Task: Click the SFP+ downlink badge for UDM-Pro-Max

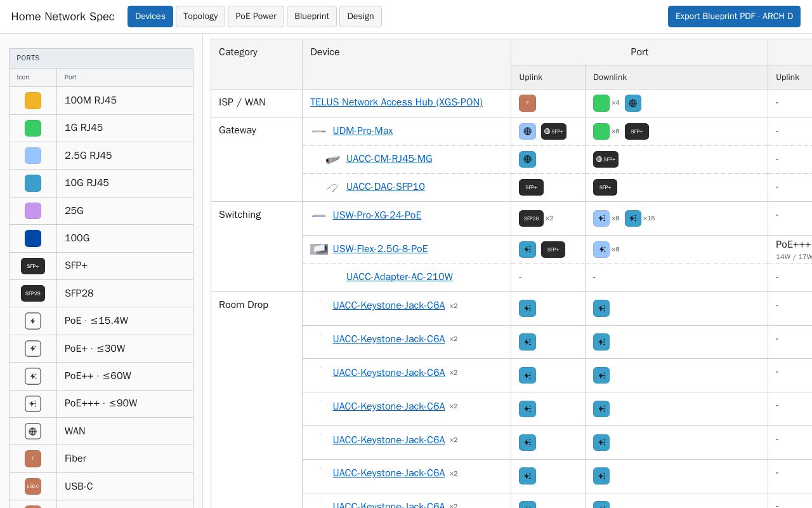Action: click(637, 131)
